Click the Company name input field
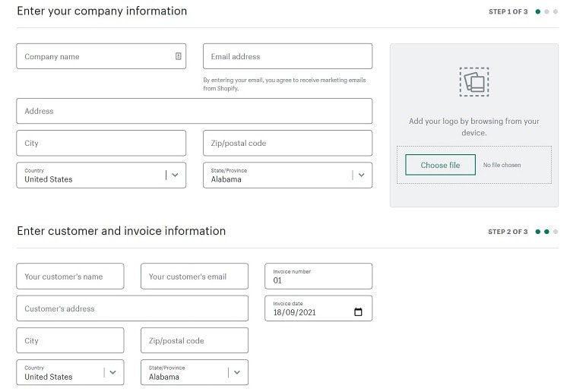This screenshot has height=392, width=570. coord(101,56)
